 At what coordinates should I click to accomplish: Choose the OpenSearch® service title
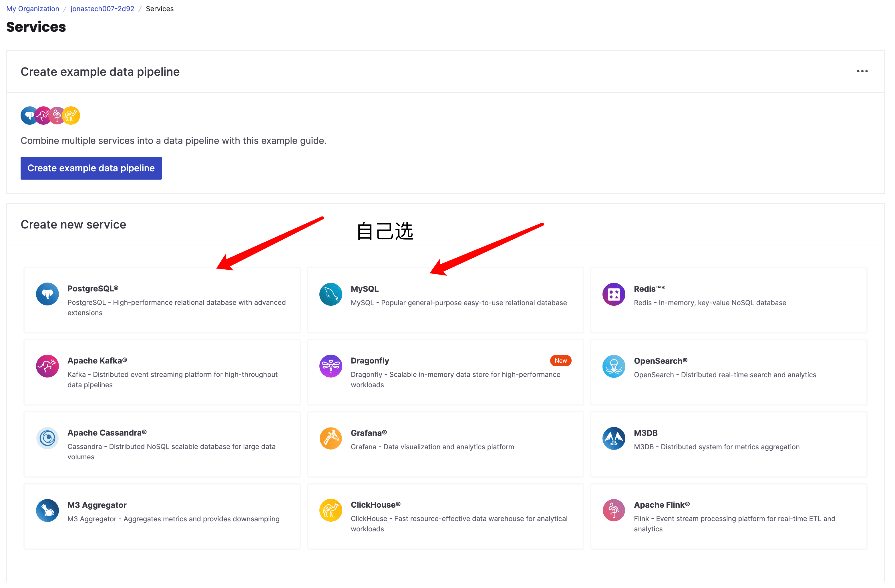(660, 361)
